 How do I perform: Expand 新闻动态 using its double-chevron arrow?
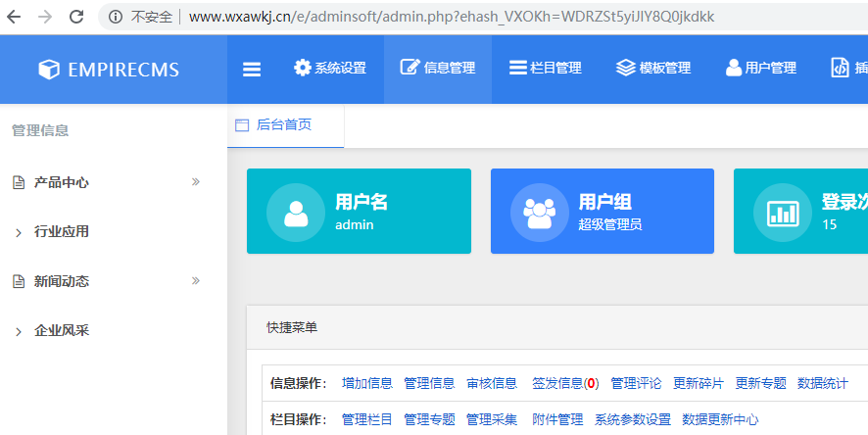(x=195, y=281)
